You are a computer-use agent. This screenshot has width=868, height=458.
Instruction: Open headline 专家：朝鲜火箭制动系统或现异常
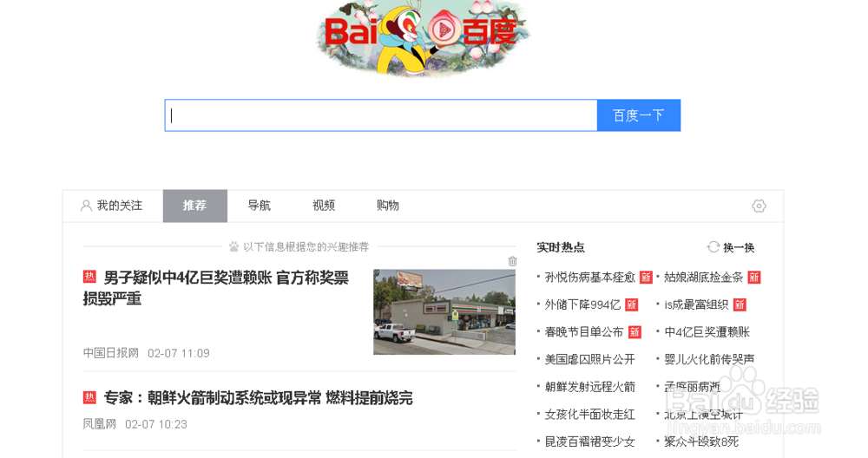[258, 397]
